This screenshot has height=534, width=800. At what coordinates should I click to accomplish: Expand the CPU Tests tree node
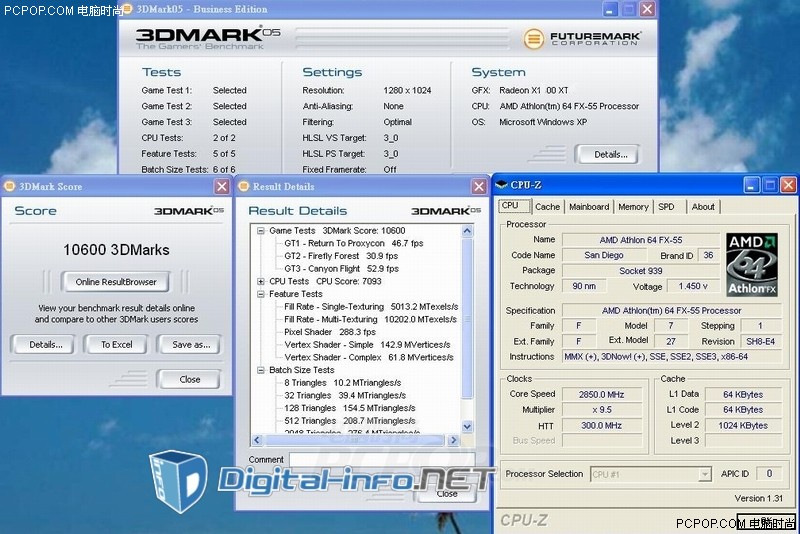262,282
